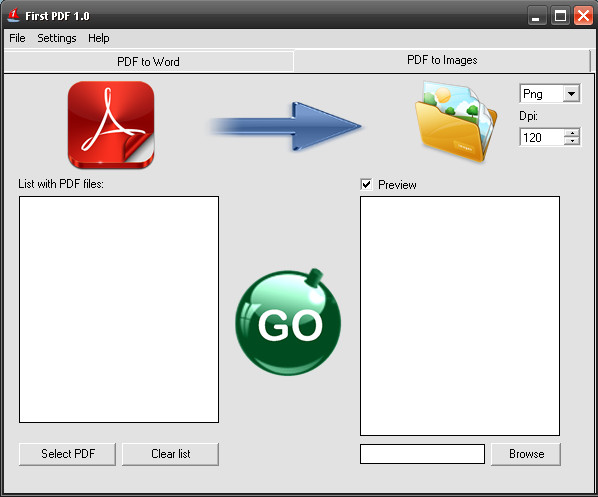Click the green GO convert button
Viewport: 598px width, 497px height.
288,322
